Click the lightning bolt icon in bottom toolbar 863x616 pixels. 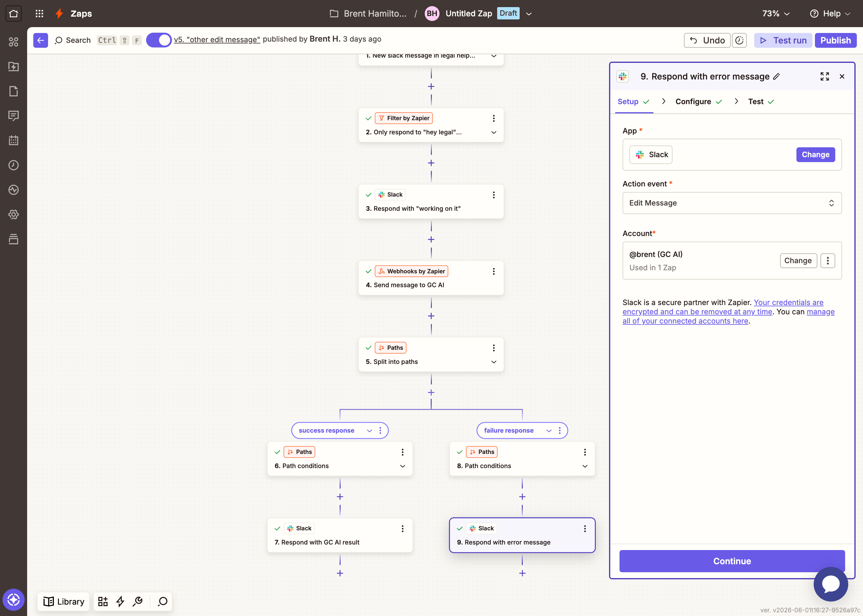click(120, 601)
